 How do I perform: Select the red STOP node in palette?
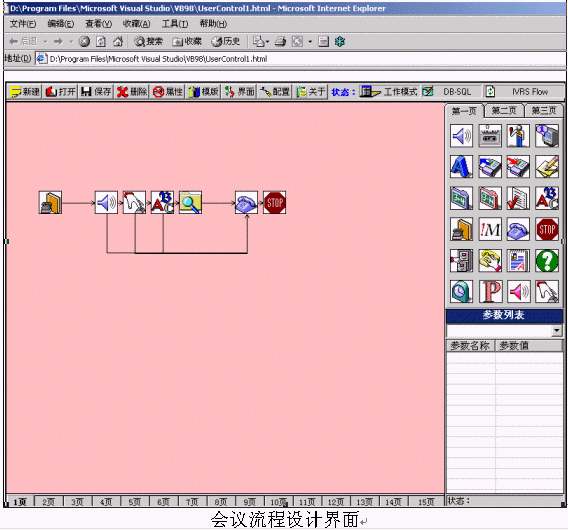click(547, 229)
